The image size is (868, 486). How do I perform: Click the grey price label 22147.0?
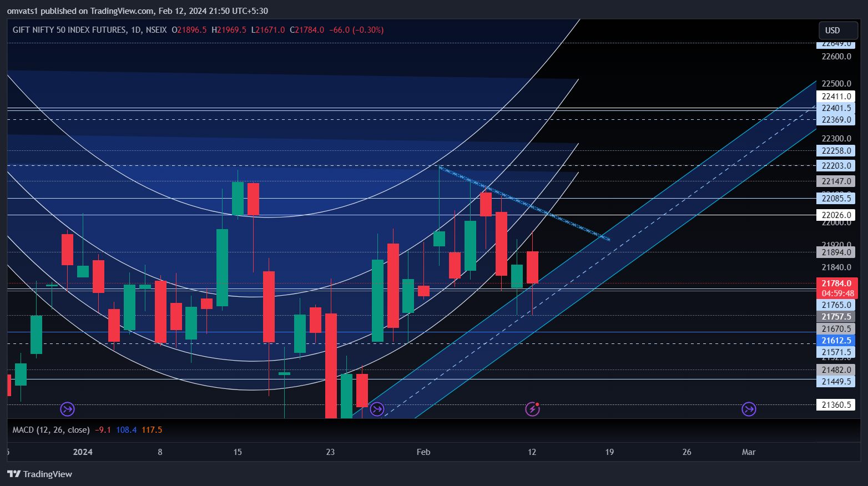[836, 181]
